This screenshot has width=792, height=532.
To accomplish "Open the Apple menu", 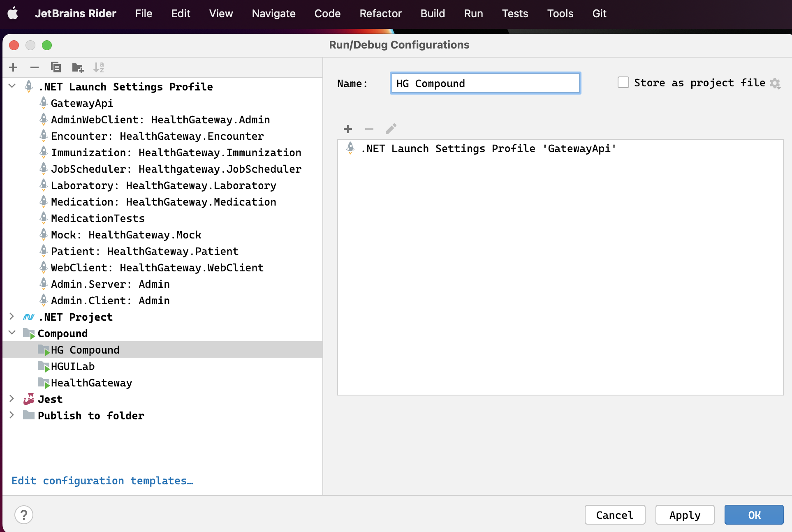I will (x=13, y=13).
